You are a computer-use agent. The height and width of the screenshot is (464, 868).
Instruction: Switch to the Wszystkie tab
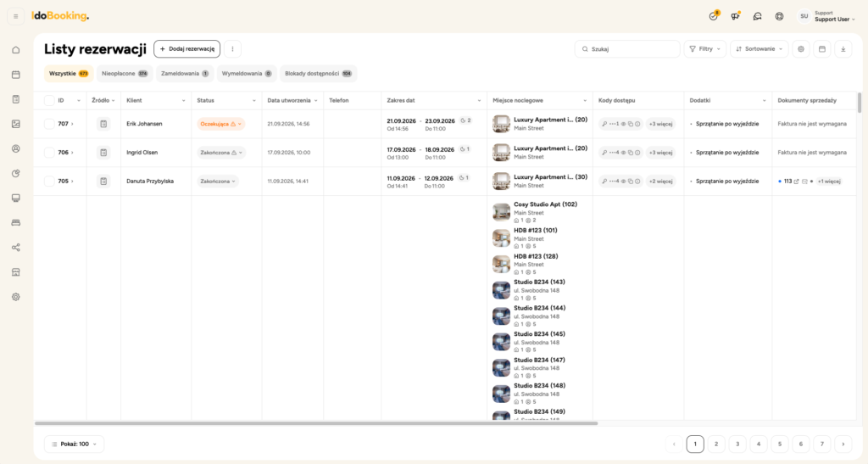(69, 74)
